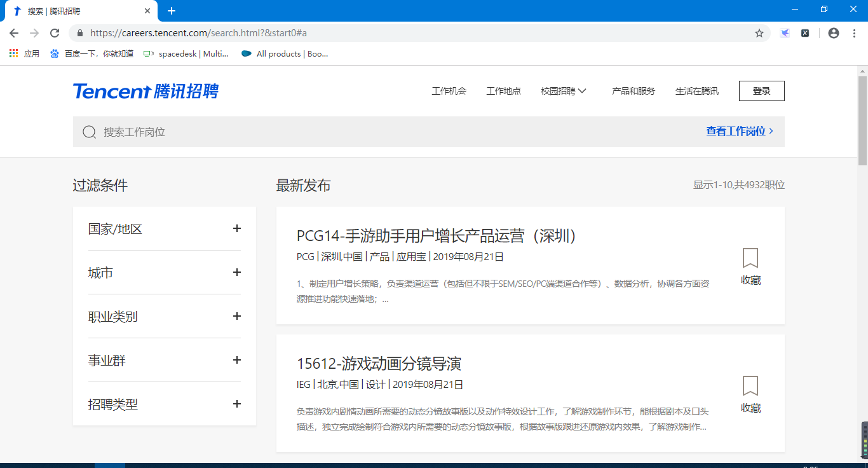Close the 搜索 | 腾讯招聘 tab

click(x=147, y=11)
